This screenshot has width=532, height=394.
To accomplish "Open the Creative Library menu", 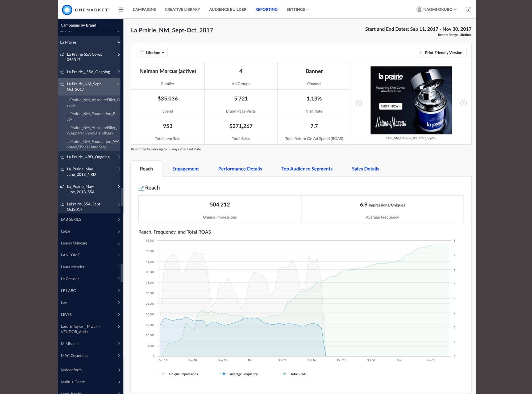I will click(x=182, y=10).
